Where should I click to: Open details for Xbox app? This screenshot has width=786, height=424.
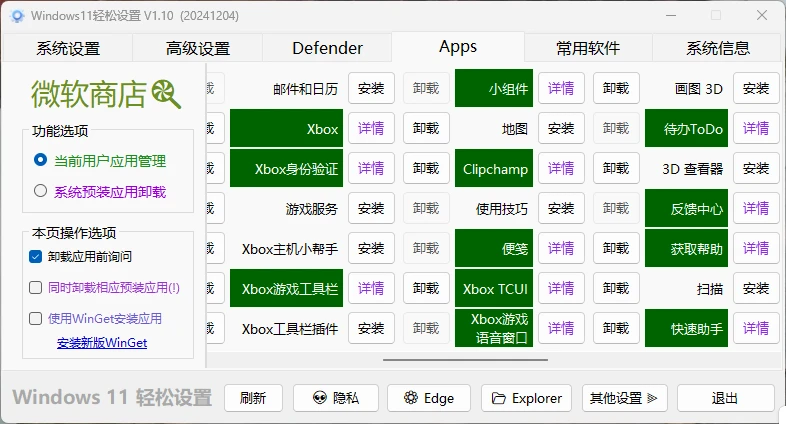371,128
